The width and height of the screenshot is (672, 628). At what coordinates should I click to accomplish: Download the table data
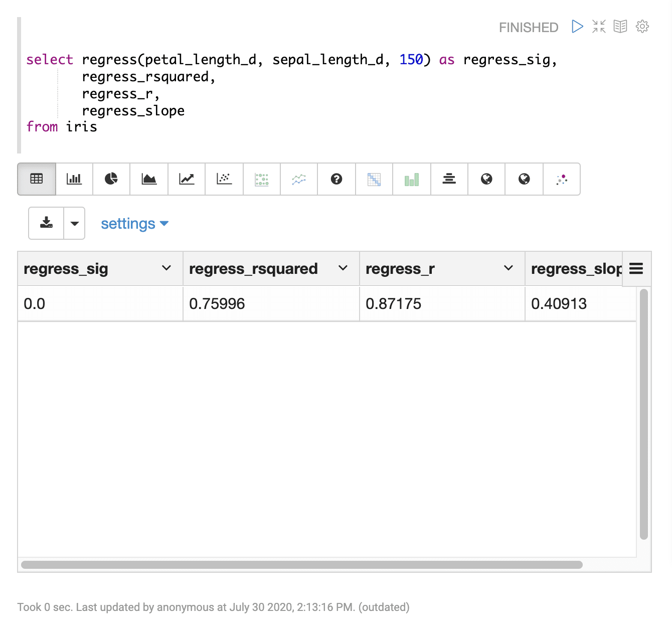[46, 223]
